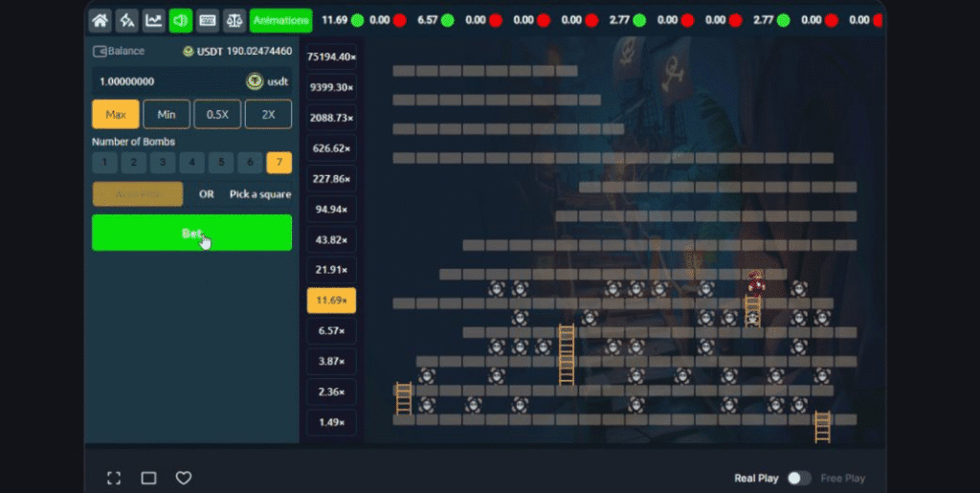Click the auto-bet lightning icon
The height and width of the screenshot is (493, 980).
coord(126,20)
